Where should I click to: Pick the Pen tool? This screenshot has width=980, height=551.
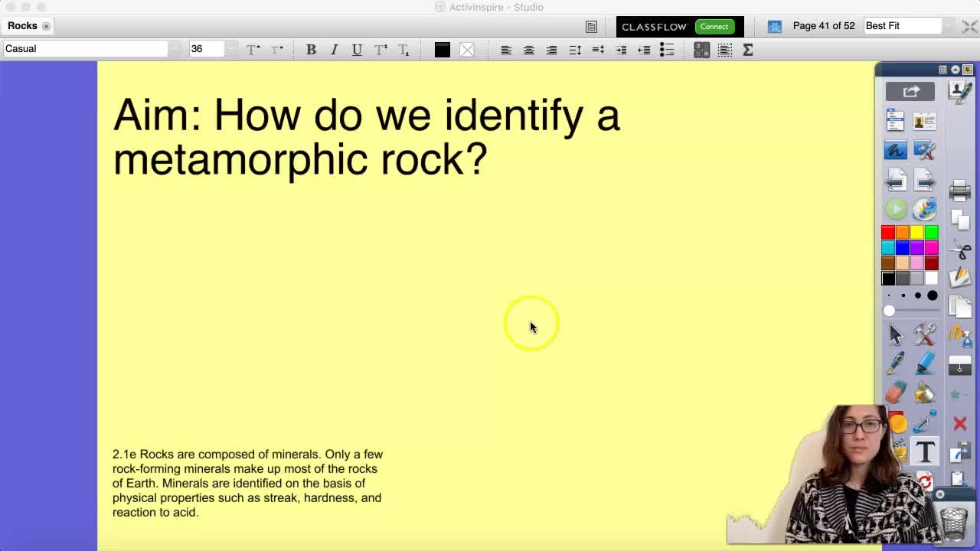pos(896,364)
